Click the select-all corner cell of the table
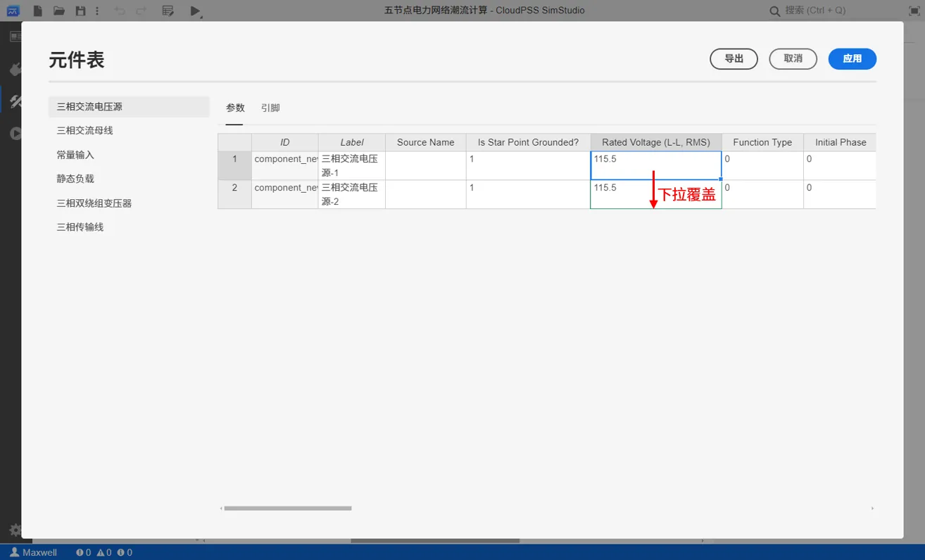The image size is (925, 560). click(234, 142)
